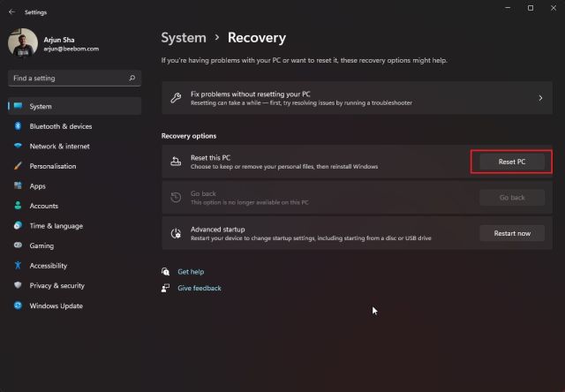The width and height of the screenshot is (565, 392).
Task: Click the Advanced startup title text
Action: tap(218, 230)
